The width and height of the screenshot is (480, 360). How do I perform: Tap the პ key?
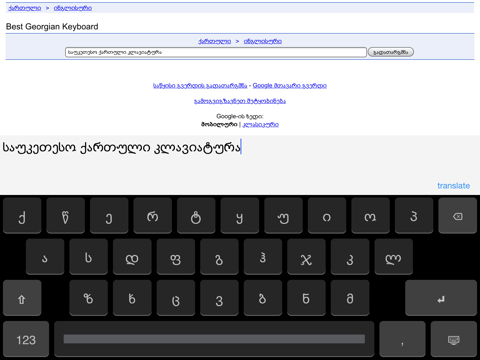414,216
